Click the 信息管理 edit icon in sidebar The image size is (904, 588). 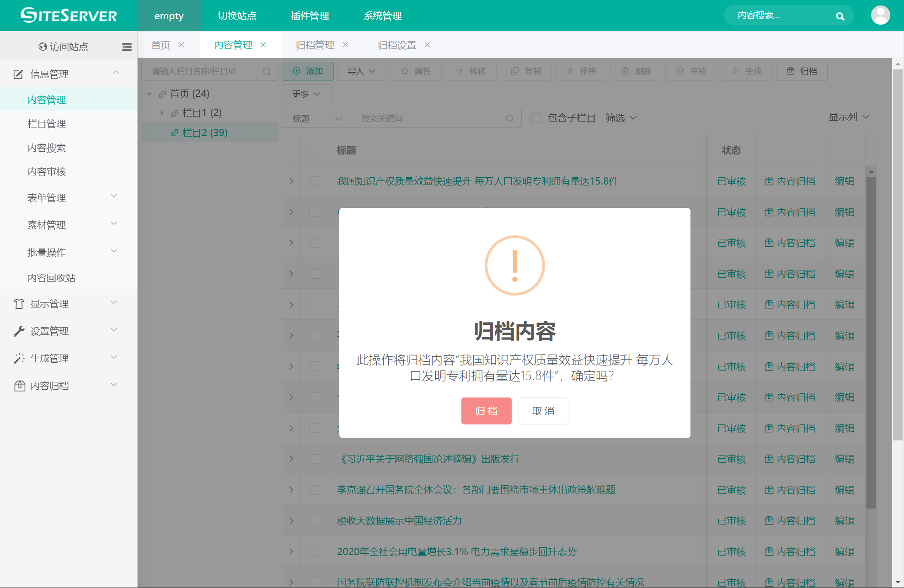[18, 74]
